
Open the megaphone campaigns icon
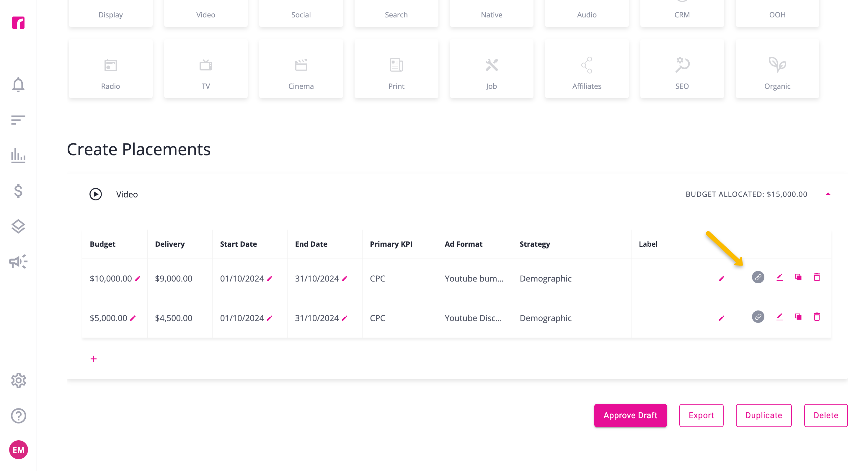click(x=18, y=261)
